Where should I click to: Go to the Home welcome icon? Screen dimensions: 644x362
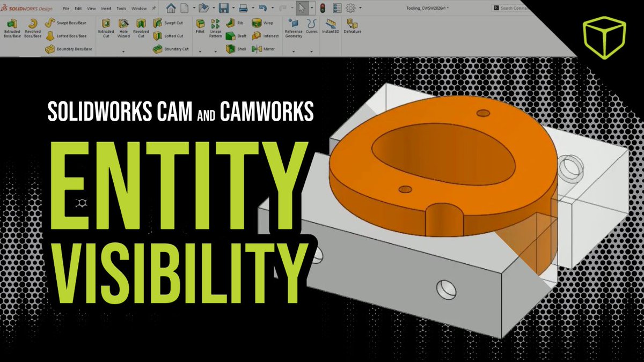coord(171,8)
